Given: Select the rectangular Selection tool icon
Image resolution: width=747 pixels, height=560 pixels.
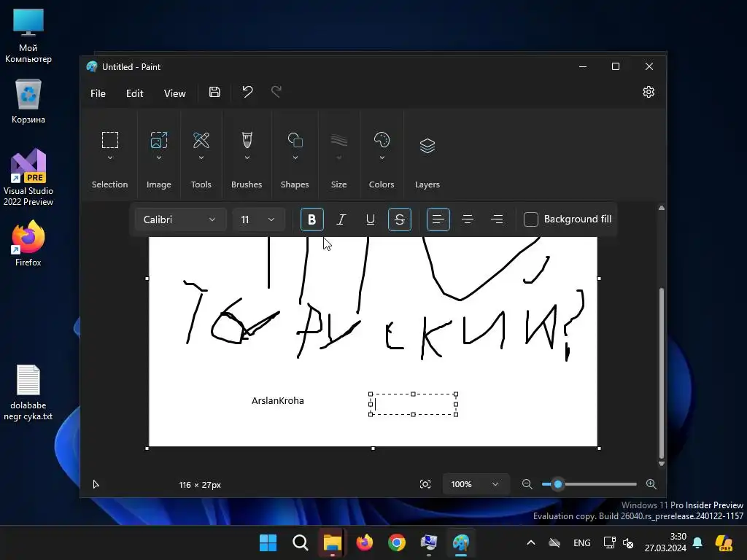Looking at the screenshot, I should pyautogui.click(x=110, y=140).
